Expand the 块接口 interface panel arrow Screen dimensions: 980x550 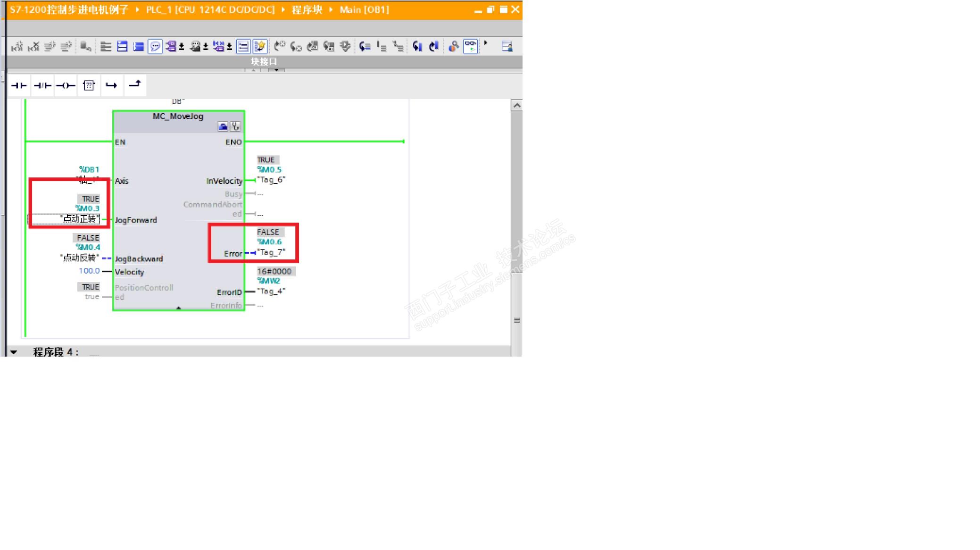pos(276,70)
